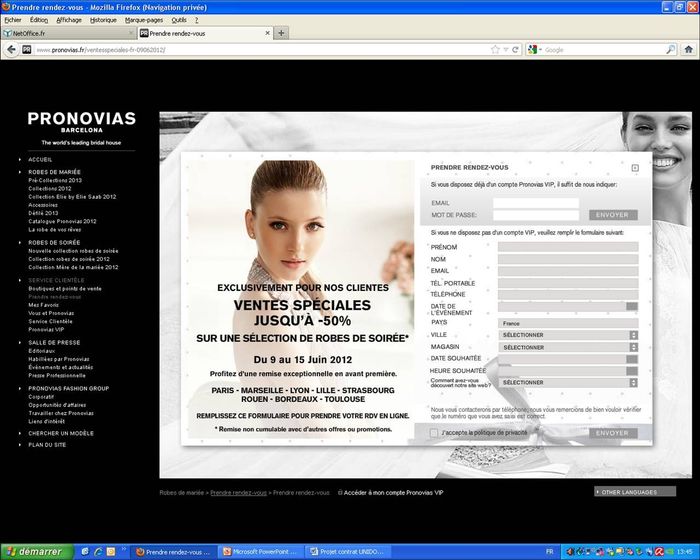This screenshot has width=700, height=560.
Task: Open Collection Mère de la mariée 2012
Action: (x=73, y=267)
